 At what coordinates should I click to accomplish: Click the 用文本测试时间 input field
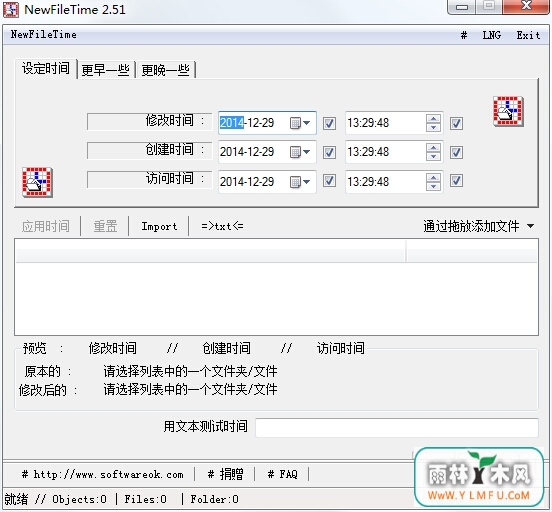(x=397, y=427)
